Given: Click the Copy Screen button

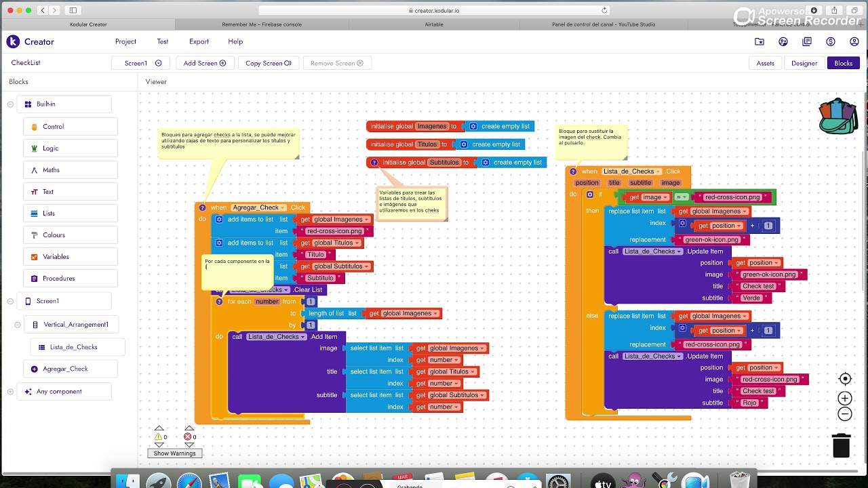Looking at the screenshot, I should [x=268, y=62].
